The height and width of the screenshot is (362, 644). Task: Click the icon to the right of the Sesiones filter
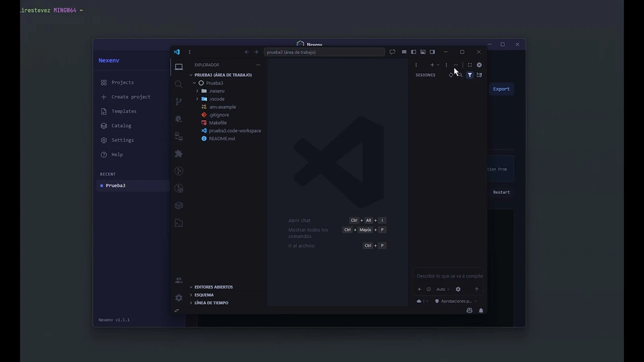479,75
